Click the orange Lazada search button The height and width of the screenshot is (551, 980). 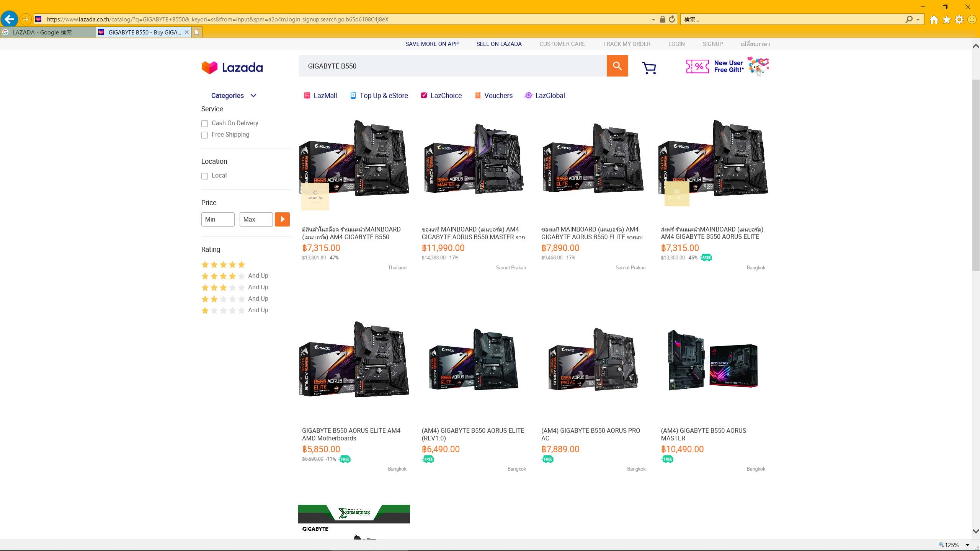pyautogui.click(x=617, y=66)
